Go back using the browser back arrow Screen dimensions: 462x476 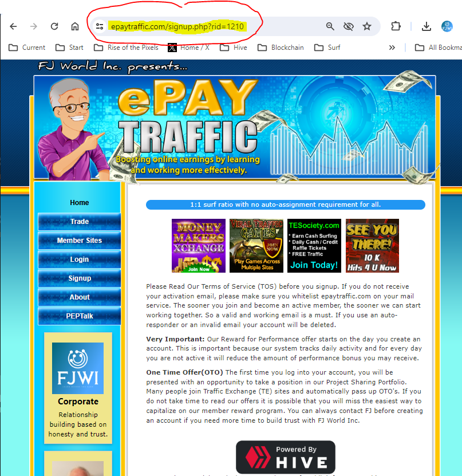click(x=13, y=26)
